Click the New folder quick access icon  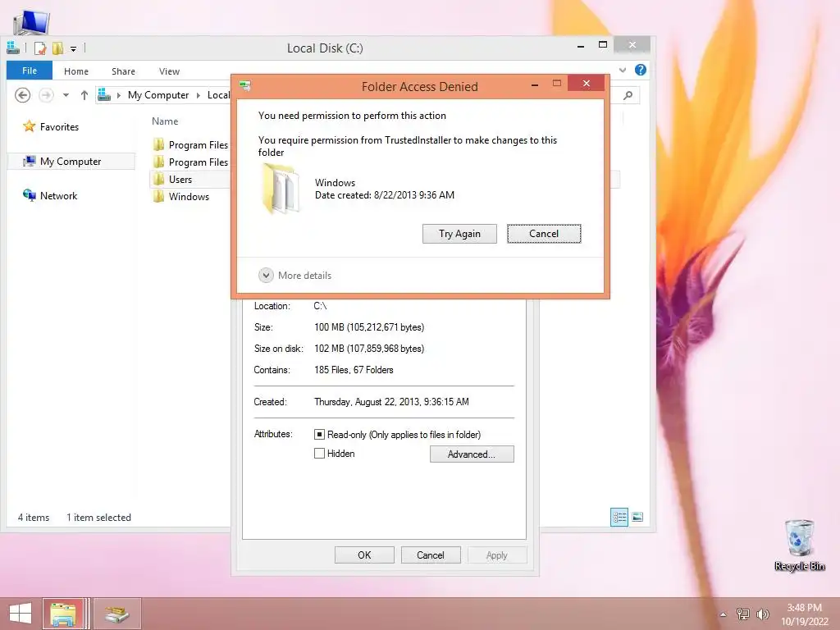57,48
